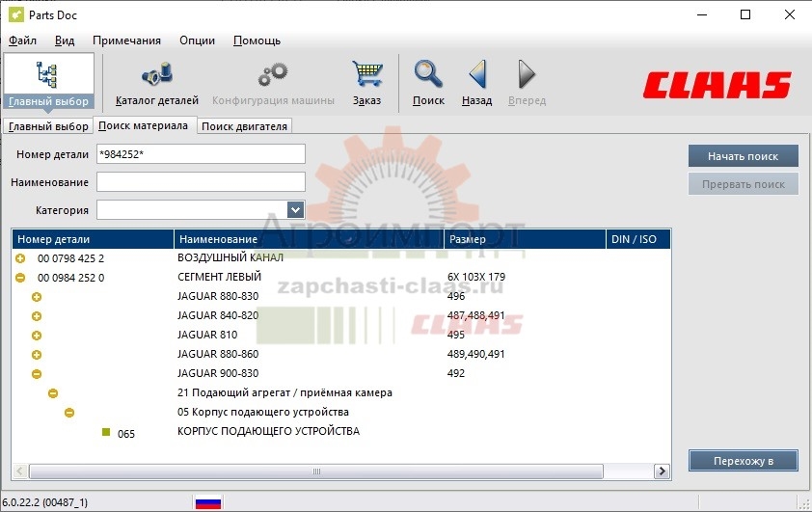Open the Вид menu
Screen dimensions: 812x512
pyautogui.click(x=65, y=40)
